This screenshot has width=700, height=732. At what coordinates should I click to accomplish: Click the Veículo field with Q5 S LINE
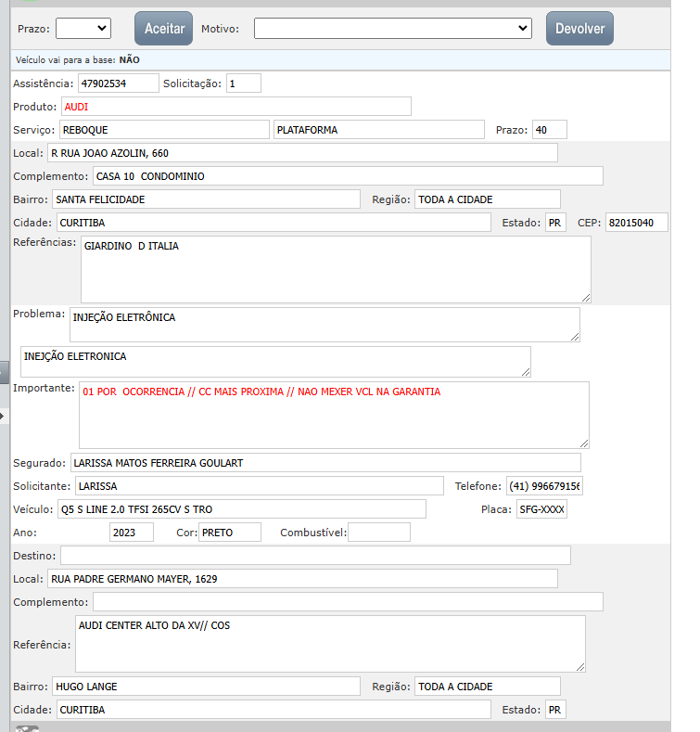pos(241,509)
